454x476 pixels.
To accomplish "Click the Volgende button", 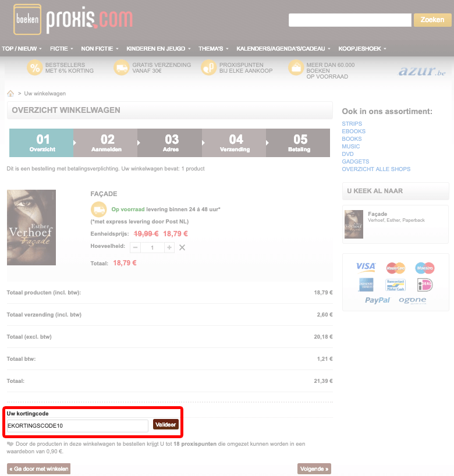I will (x=314, y=468).
